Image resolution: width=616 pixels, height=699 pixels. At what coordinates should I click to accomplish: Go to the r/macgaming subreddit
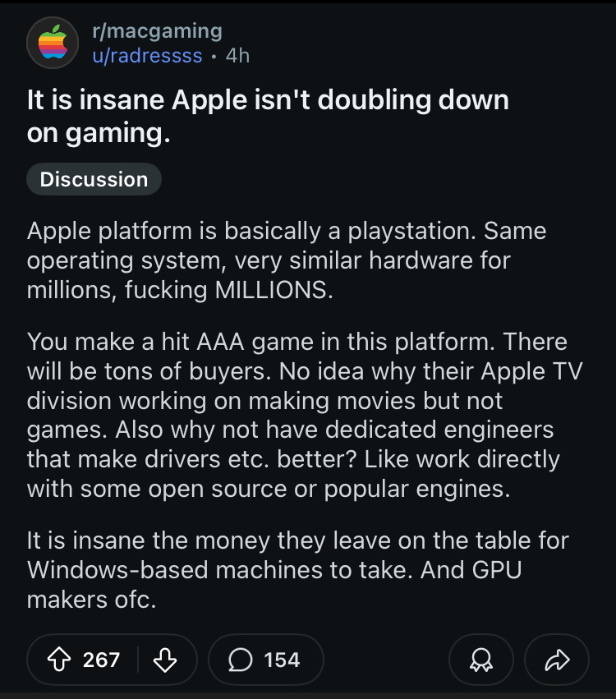pos(158,31)
